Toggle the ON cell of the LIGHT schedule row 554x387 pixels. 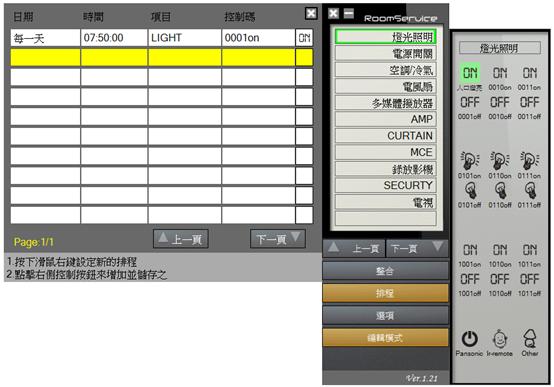click(304, 37)
